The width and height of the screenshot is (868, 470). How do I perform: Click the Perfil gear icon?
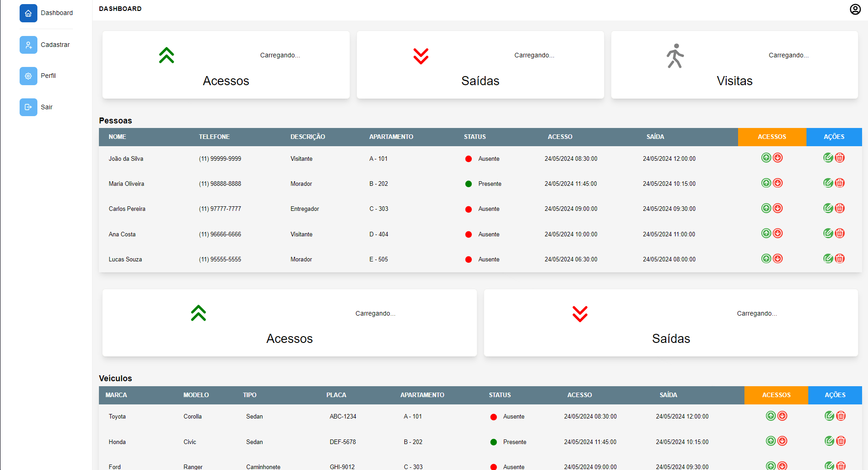pyautogui.click(x=28, y=76)
